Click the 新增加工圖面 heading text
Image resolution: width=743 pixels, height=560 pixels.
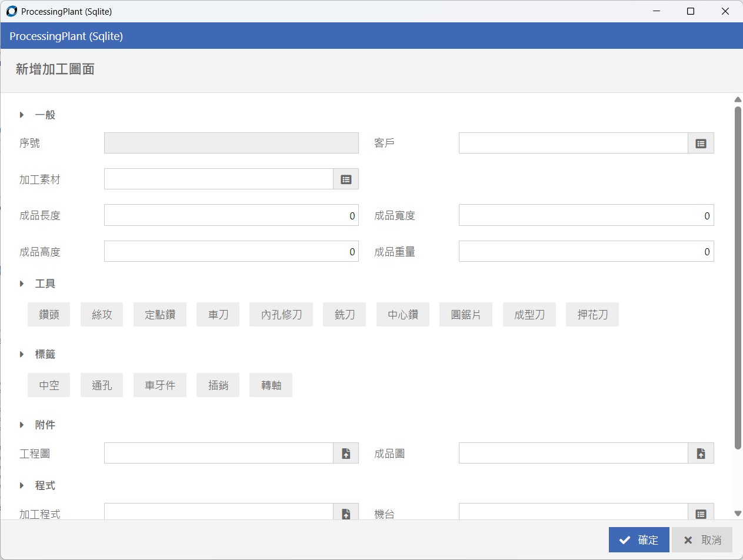click(x=55, y=69)
